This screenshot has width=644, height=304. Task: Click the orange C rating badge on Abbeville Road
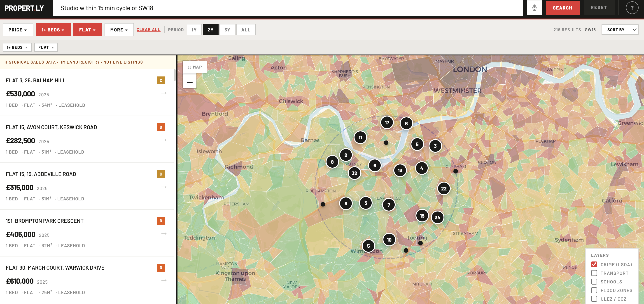[x=161, y=174]
